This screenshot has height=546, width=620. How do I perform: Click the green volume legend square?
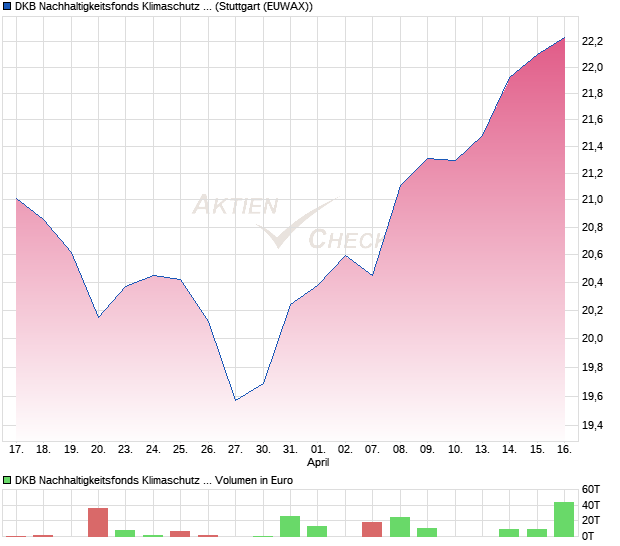[7, 480]
